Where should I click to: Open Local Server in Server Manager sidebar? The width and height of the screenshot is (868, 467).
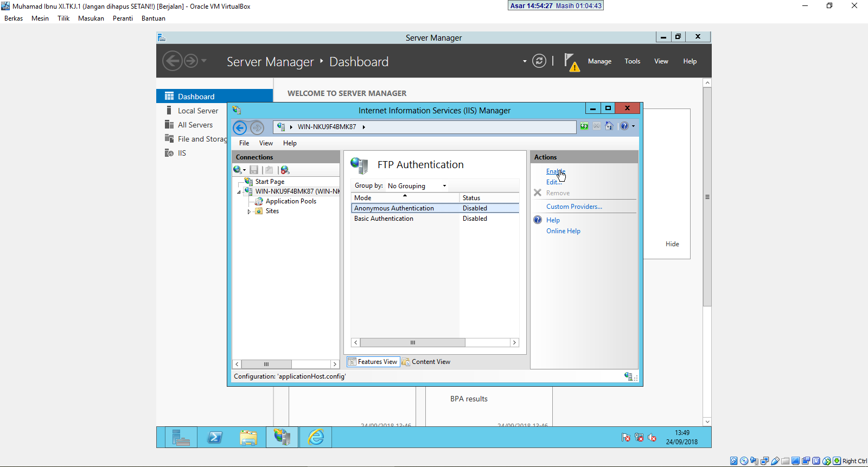pyautogui.click(x=198, y=111)
